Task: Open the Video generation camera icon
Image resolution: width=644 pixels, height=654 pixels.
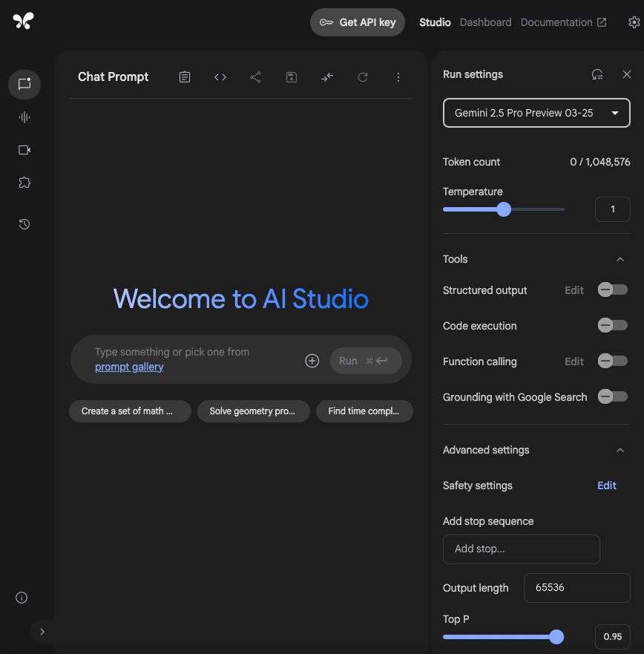Action: click(x=24, y=150)
